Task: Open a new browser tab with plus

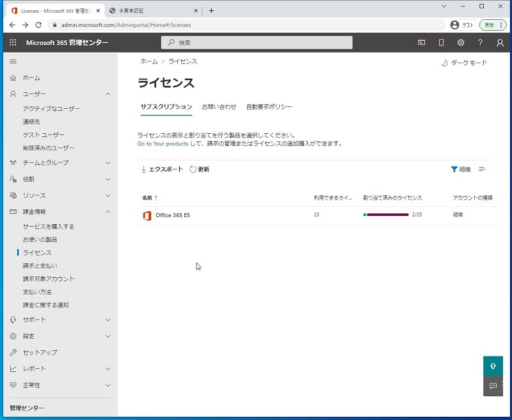Action: pyautogui.click(x=211, y=11)
